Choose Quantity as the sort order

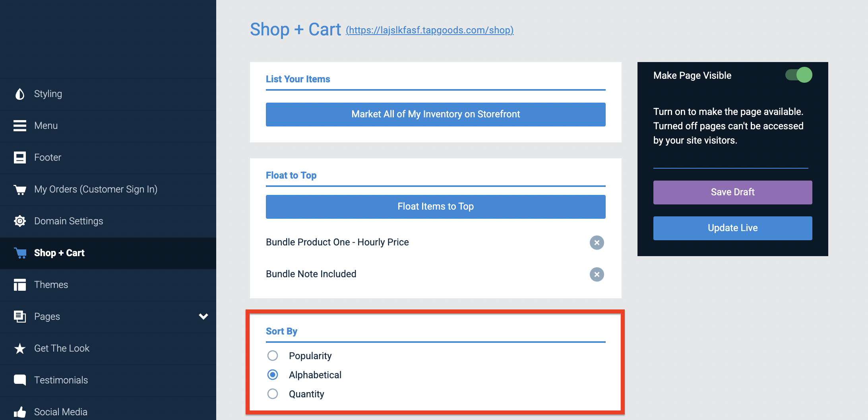pyautogui.click(x=273, y=394)
